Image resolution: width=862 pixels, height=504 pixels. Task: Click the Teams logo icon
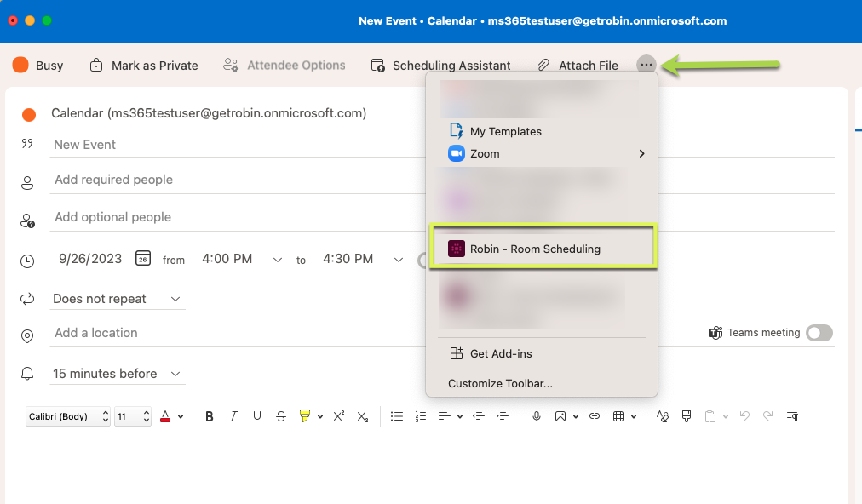click(x=715, y=333)
